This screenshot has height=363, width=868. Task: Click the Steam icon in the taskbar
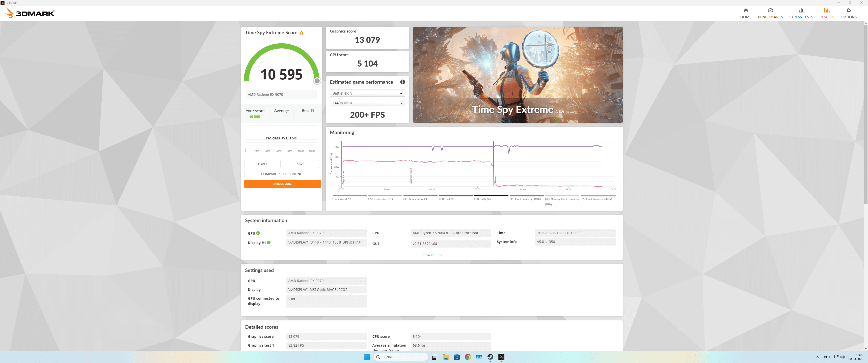point(490,357)
